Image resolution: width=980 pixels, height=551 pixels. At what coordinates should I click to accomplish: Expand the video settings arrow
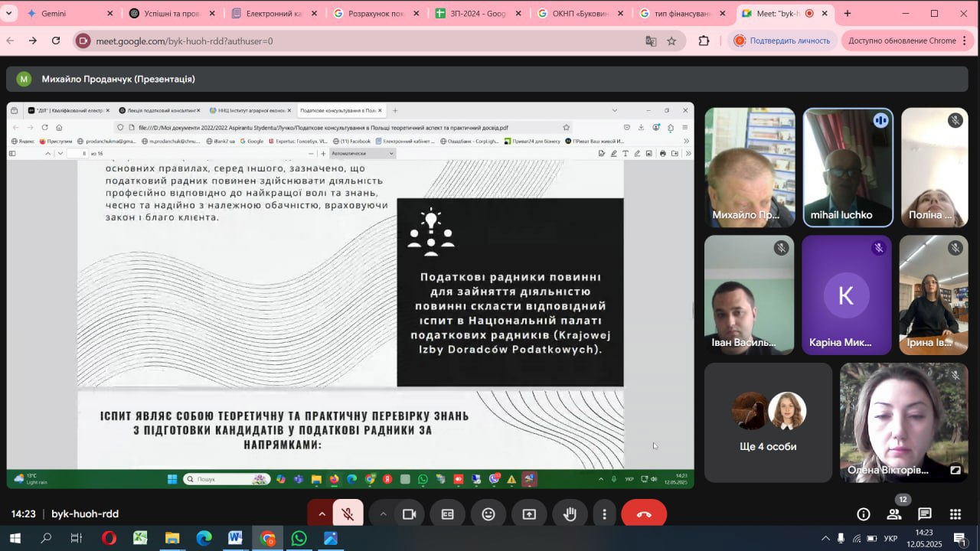click(383, 514)
